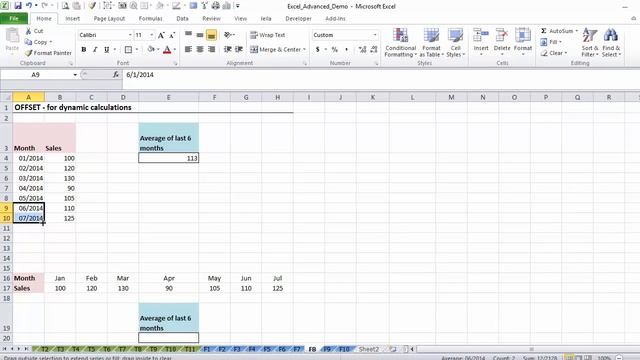Click the horizontal scrollbar thumb
Screen dimensions: 640x360
point(531,349)
